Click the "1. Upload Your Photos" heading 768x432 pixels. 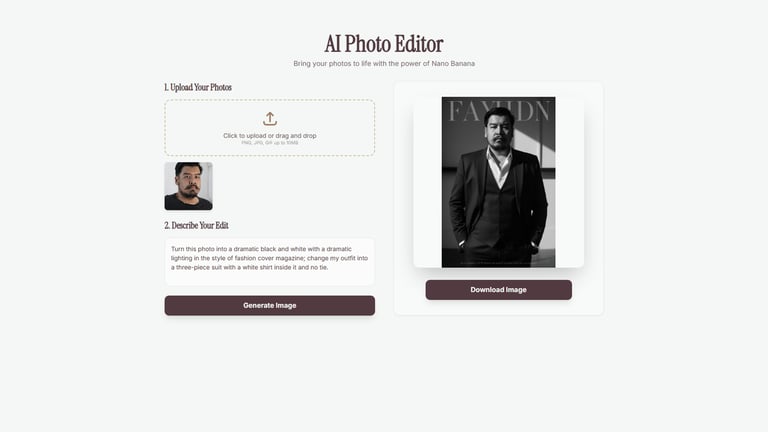(198, 88)
